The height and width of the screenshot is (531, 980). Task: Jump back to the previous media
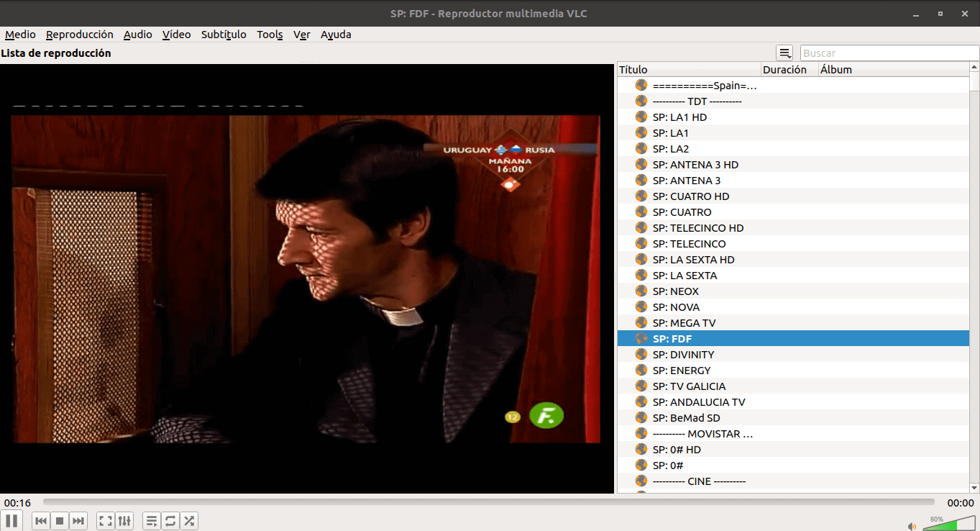click(41, 520)
